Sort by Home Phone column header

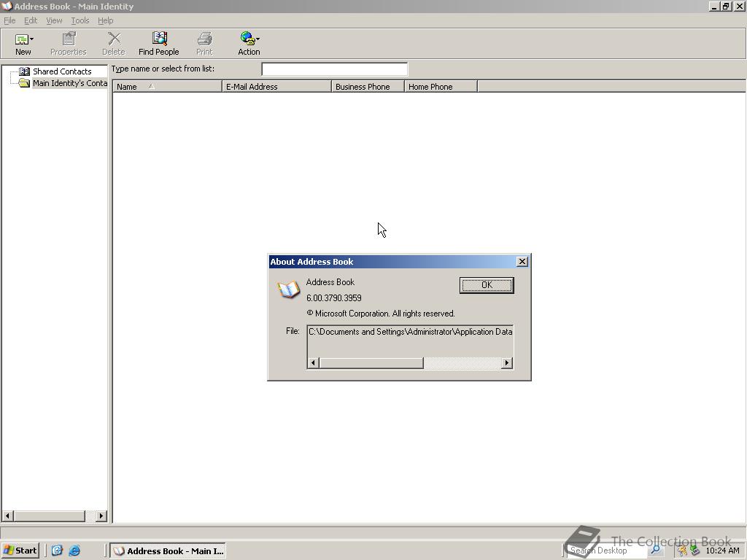441,87
